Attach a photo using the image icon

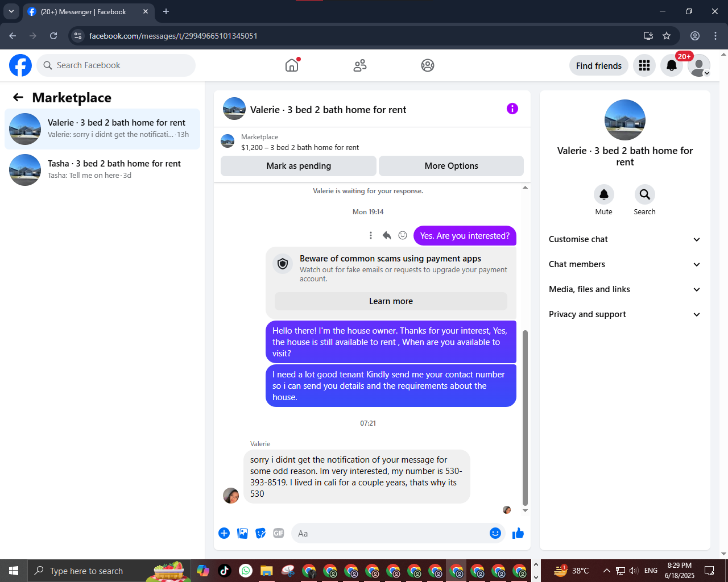(242, 533)
